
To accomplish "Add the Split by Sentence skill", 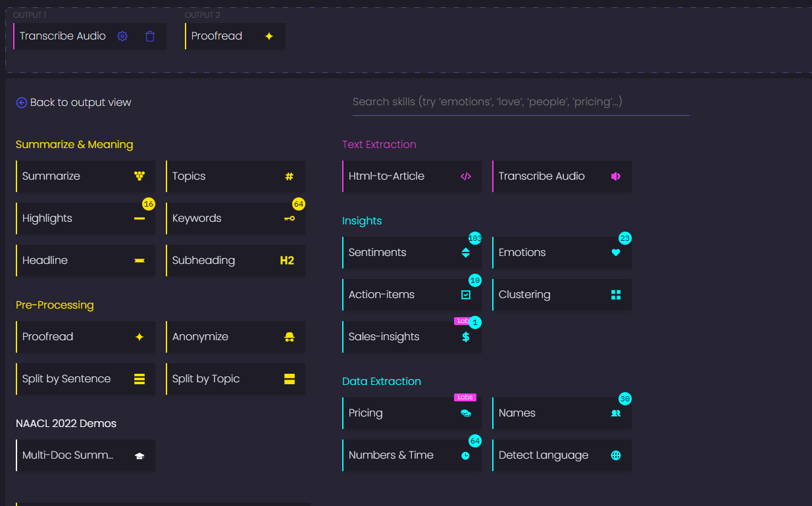I will point(86,379).
